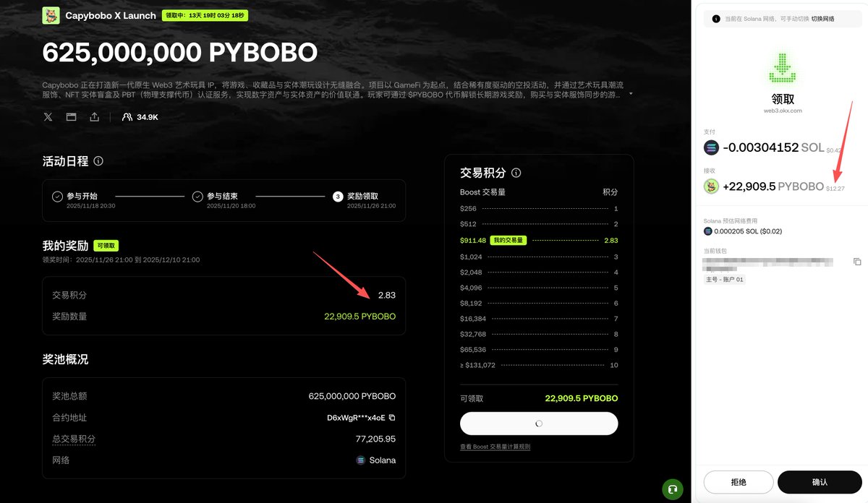Click the PYBOBO token icon in 接收 row
This screenshot has width=868, height=503.
coord(712,186)
